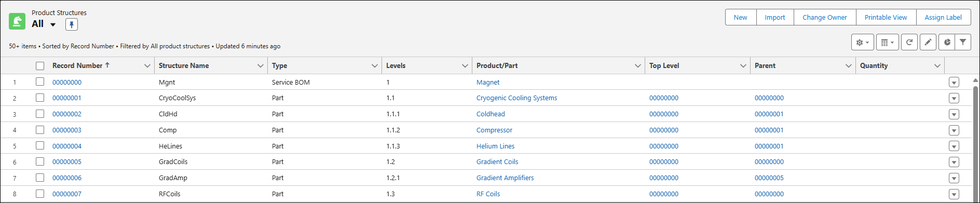980x203 pixels.
Task: Sort by Record Number arrow
Action: coord(107,65)
